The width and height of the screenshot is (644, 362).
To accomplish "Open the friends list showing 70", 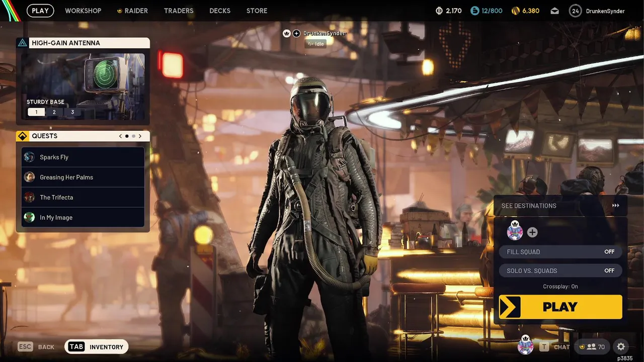I will point(592,346).
